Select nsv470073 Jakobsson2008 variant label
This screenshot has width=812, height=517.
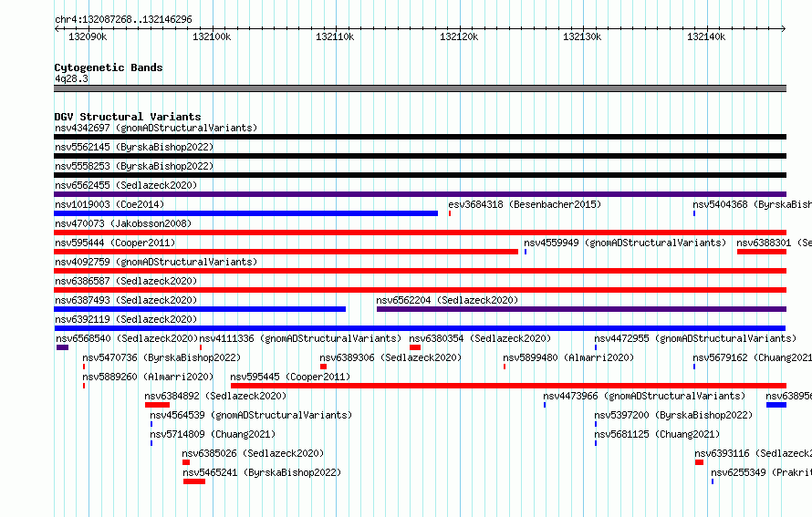[123, 223]
